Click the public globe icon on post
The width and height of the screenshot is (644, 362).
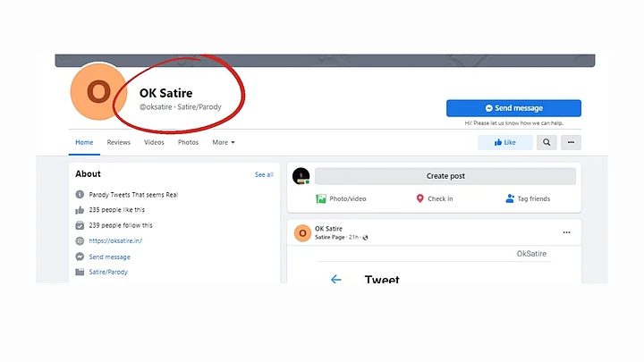(365, 238)
